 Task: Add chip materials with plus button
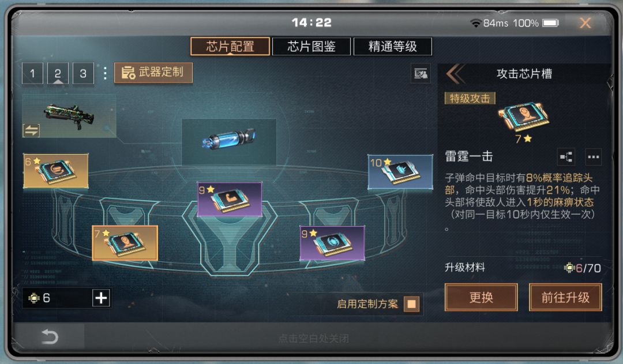[101, 298]
